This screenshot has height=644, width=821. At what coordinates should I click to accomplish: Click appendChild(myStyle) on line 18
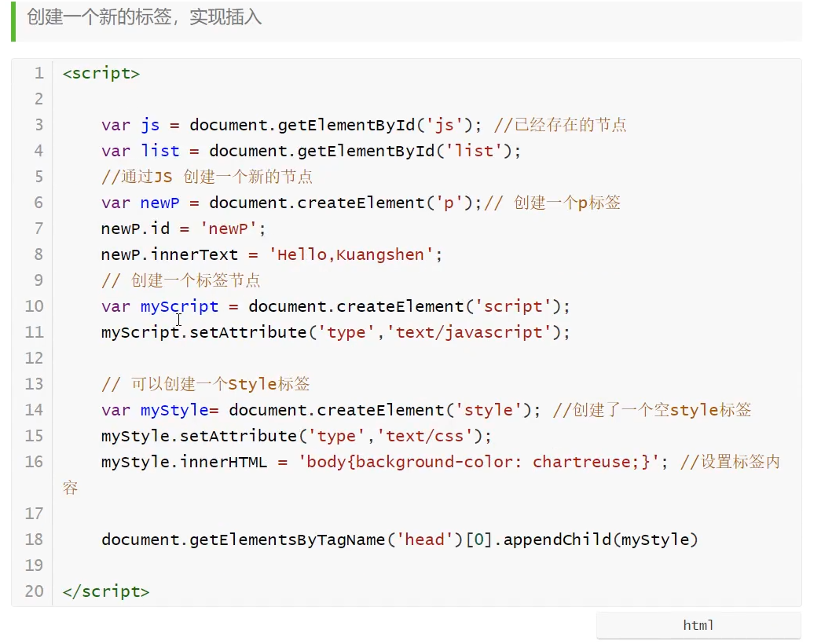[600, 540]
